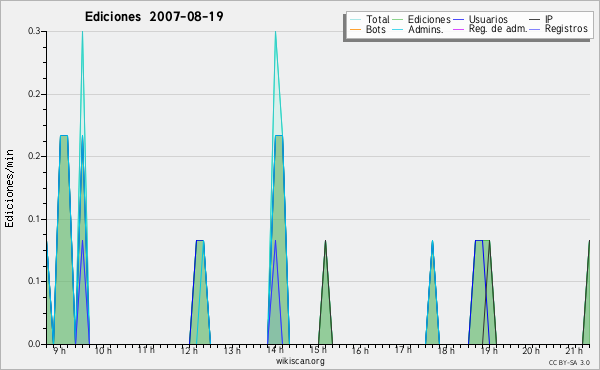The width and height of the screenshot is (600, 370).
Task: Click the Ediciones/min axis title
Action: tap(9, 188)
